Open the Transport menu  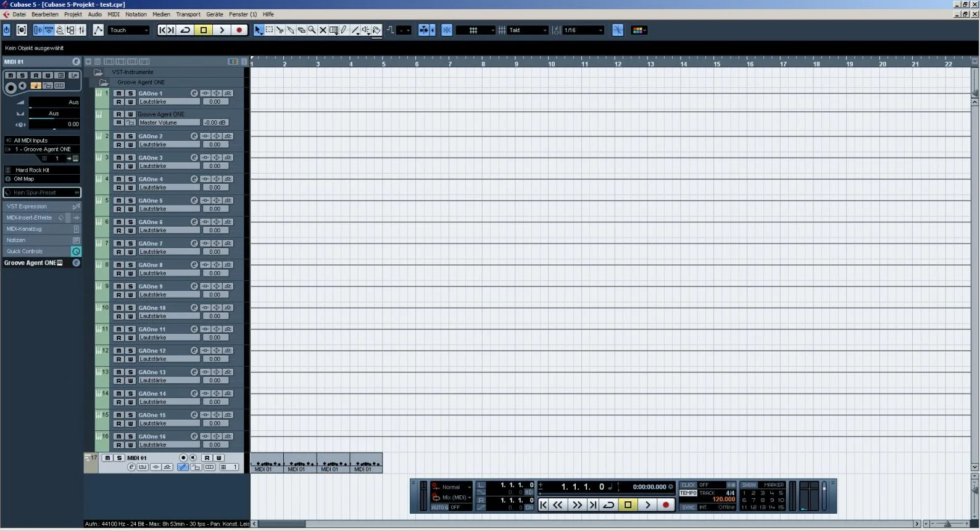click(x=188, y=14)
